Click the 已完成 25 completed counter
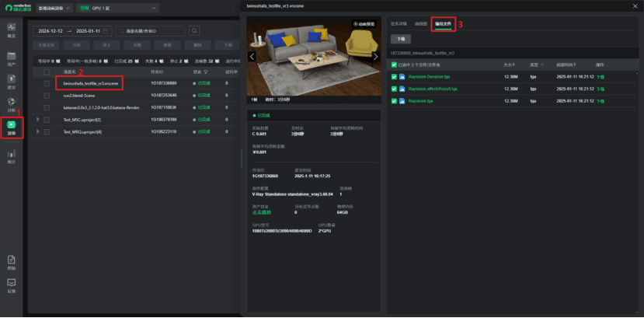The height and width of the screenshot is (318, 644). (126, 61)
